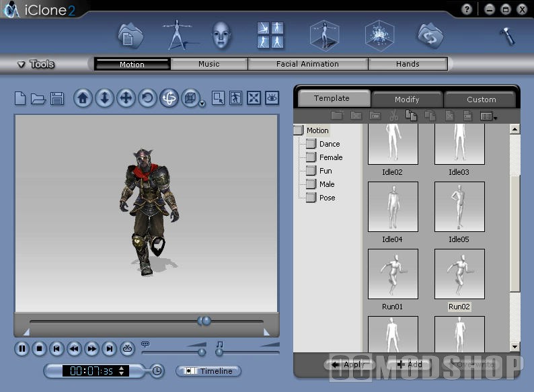Select the Run01 motion thumbnail
This screenshot has height=392, width=534.
pos(393,274)
